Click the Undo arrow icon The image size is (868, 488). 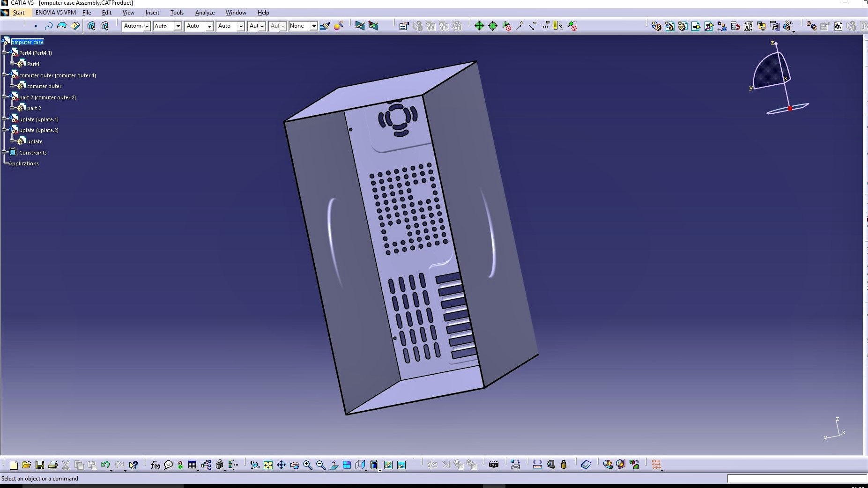[x=105, y=465]
